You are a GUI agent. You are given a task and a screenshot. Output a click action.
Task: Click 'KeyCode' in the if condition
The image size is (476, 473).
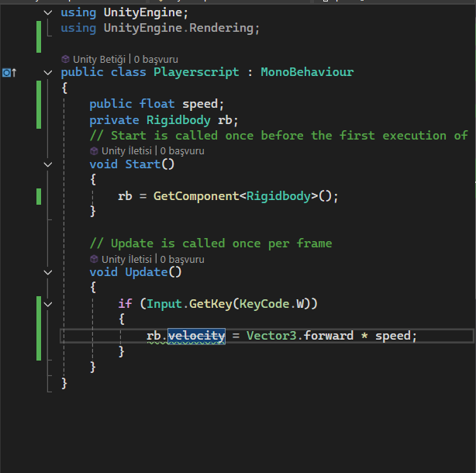point(264,304)
